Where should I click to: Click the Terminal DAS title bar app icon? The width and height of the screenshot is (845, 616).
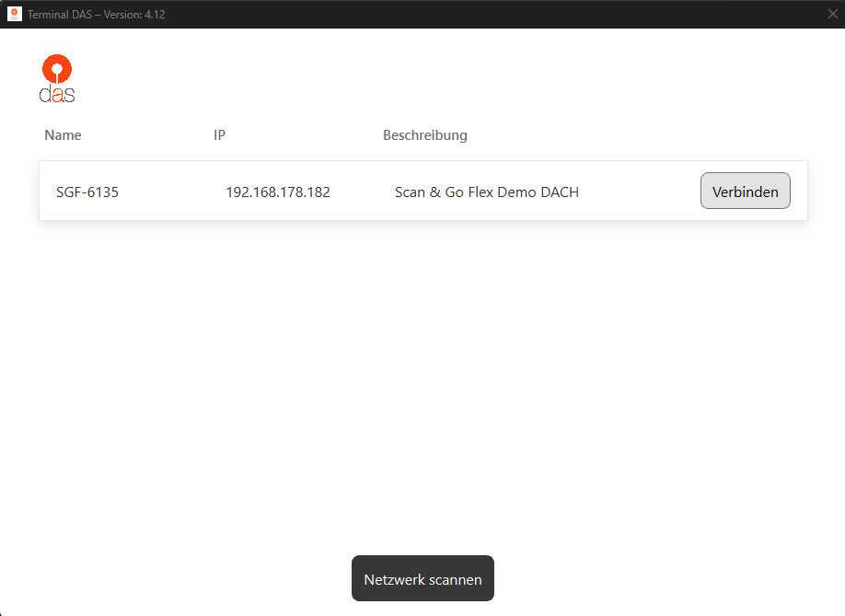[x=15, y=14]
